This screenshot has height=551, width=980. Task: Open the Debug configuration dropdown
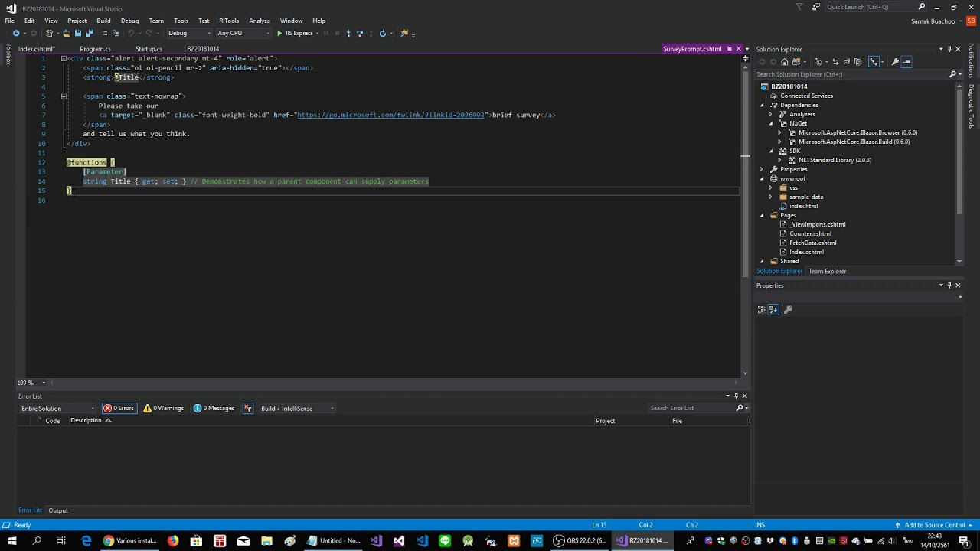pos(188,33)
